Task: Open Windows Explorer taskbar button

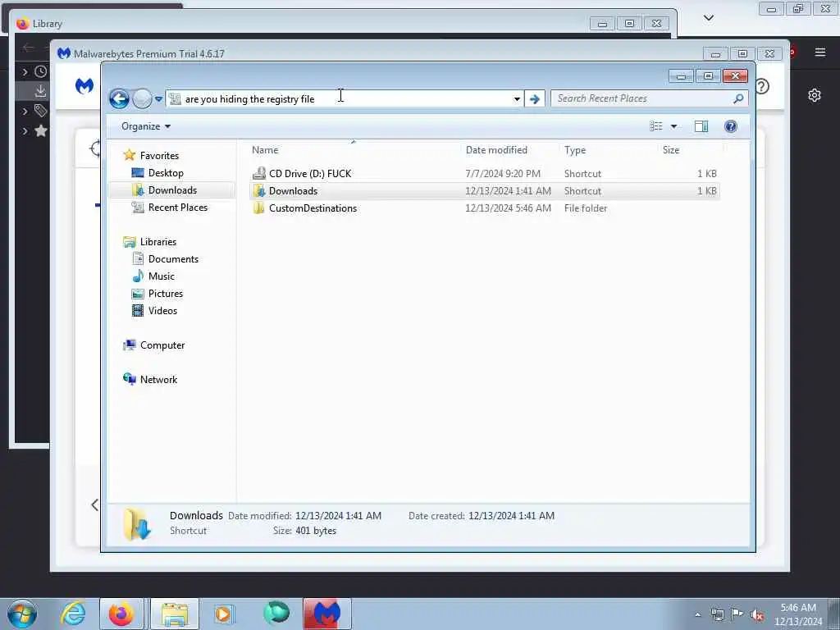Action: click(175, 614)
